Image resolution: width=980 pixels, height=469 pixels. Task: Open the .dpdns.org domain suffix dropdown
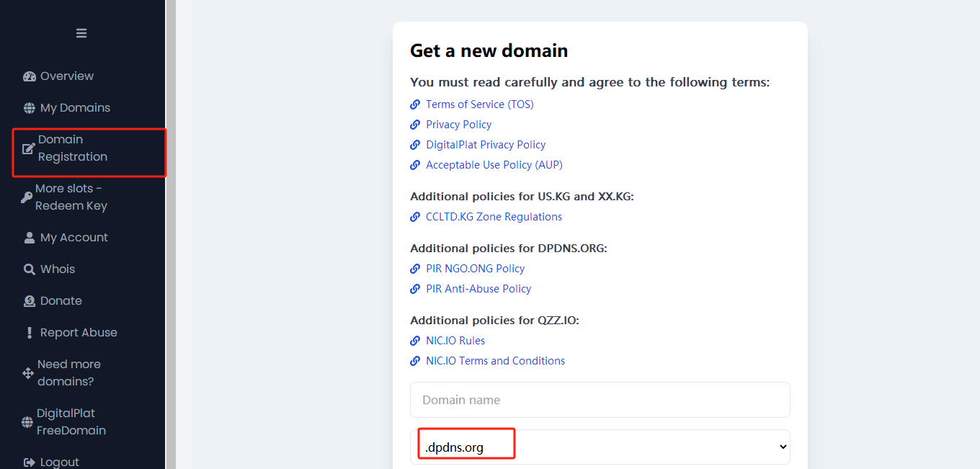click(x=600, y=447)
